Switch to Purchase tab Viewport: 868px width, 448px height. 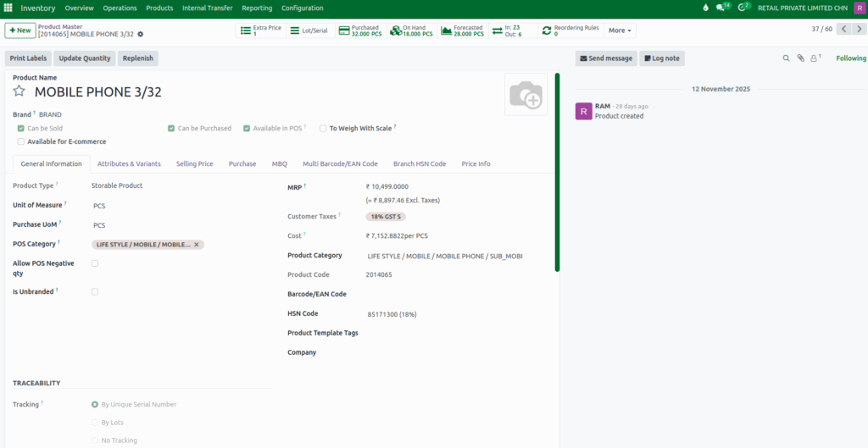point(242,164)
